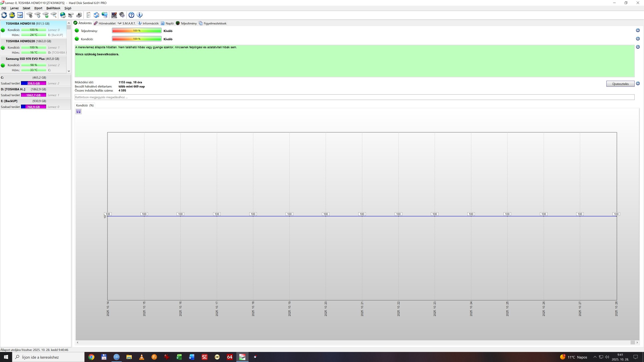Screen dimensions: 644x362
Task: Click the speaker sound toolbar icon
Action: (122, 15)
